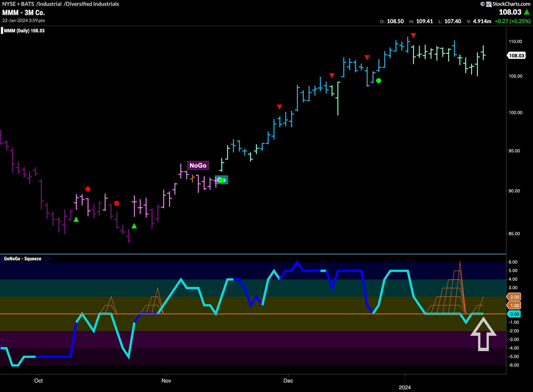The width and height of the screenshot is (533, 392).
Task: Click the green up-arrow next to 108.03
Action: point(527,12)
